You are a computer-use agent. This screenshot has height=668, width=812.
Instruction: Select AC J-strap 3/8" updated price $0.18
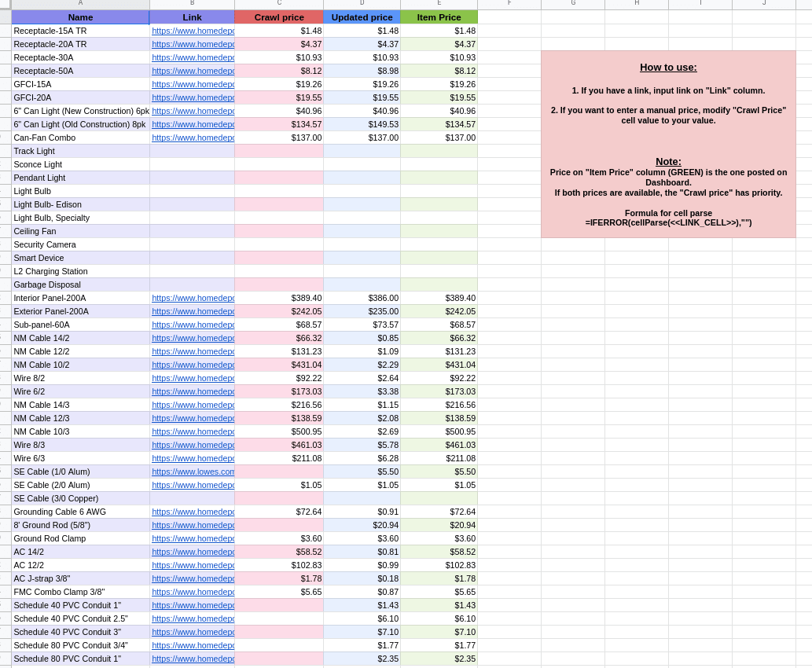(362, 579)
